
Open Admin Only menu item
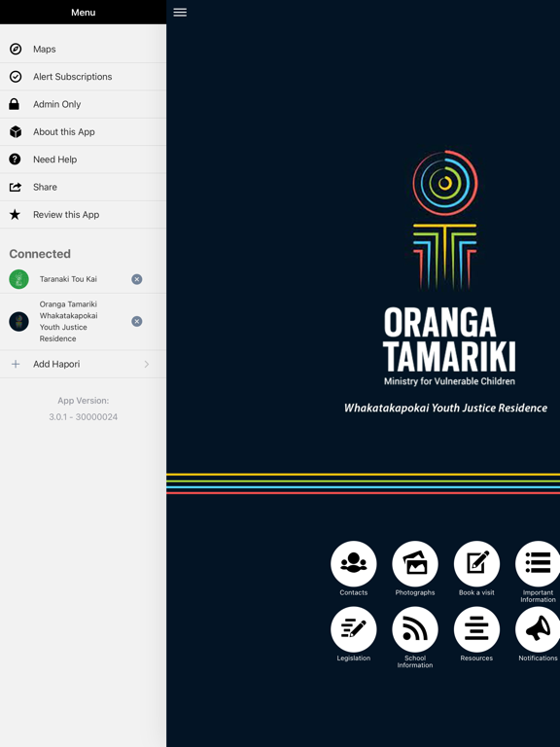point(83,104)
